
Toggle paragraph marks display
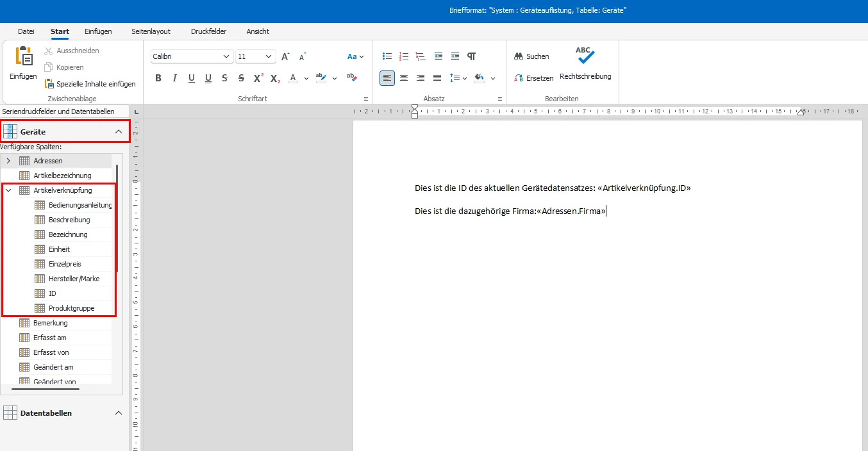[472, 56]
